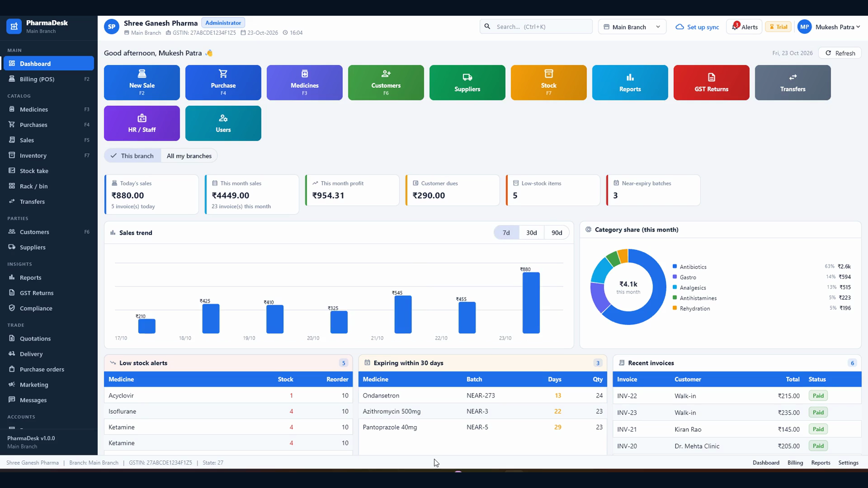Screen dimensions: 868x488
Task: Click the Trial badge
Action: pos(778,27)
